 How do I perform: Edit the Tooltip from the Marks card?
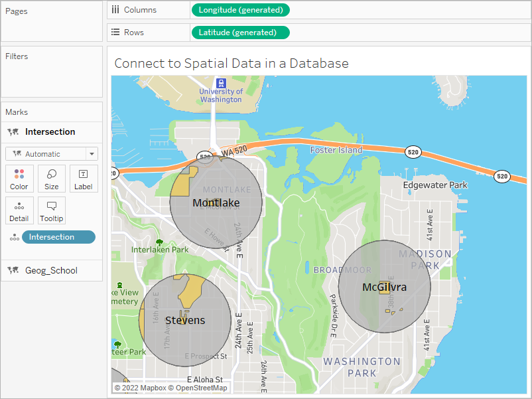click(51, 210)
